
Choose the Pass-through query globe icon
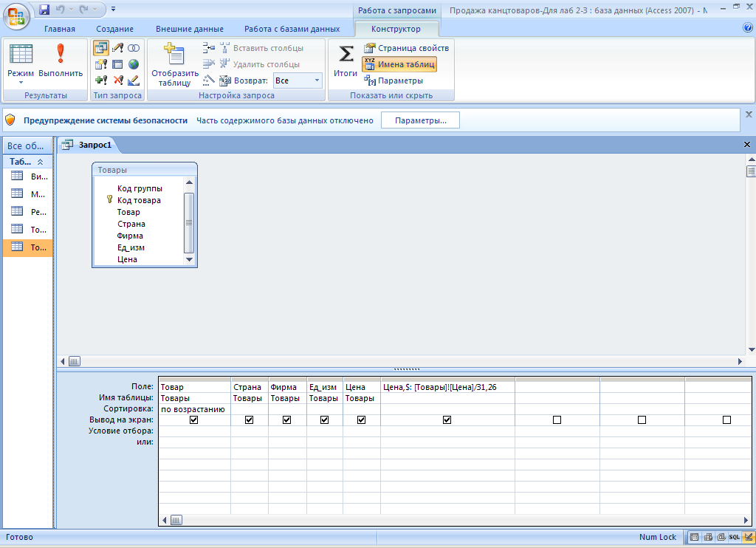134,64
